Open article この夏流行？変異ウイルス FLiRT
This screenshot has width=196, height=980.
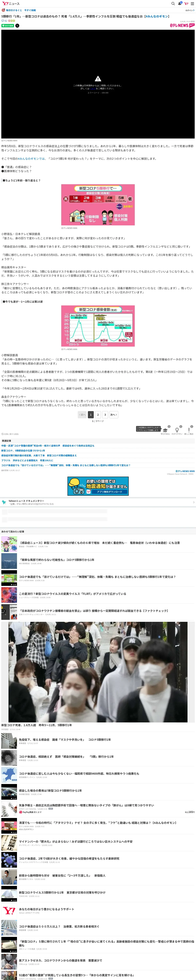point(72,594)
